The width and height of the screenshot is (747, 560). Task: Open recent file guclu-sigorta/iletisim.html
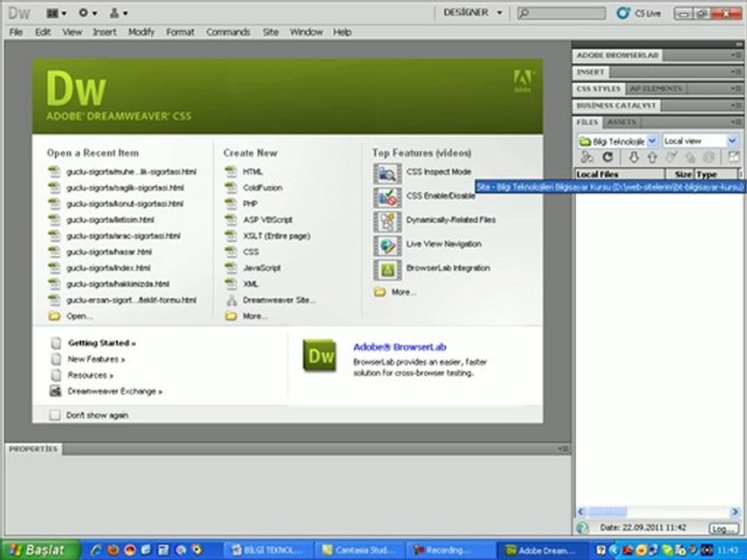point(110,219)
